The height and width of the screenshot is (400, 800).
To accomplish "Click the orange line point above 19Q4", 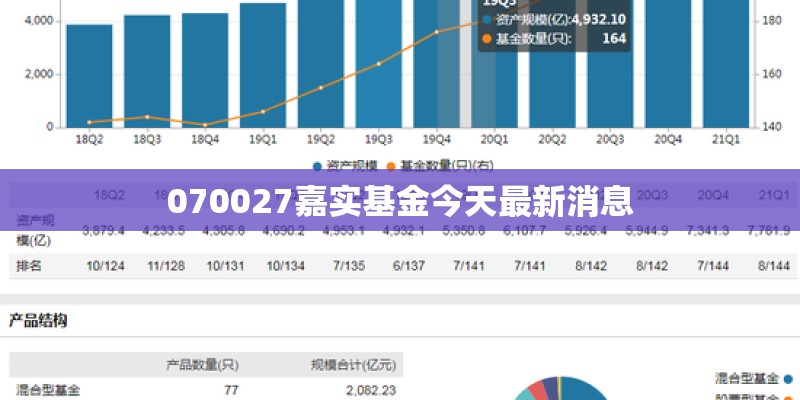I will 437,32.
